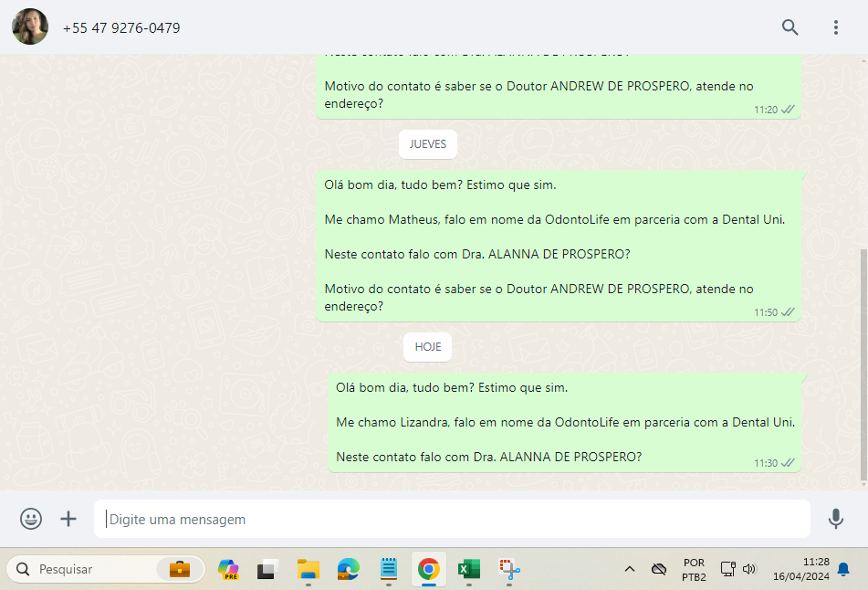
Task: Click the 11:20 message timestamp
Action: pyautogui.click(x=766, y=110)
